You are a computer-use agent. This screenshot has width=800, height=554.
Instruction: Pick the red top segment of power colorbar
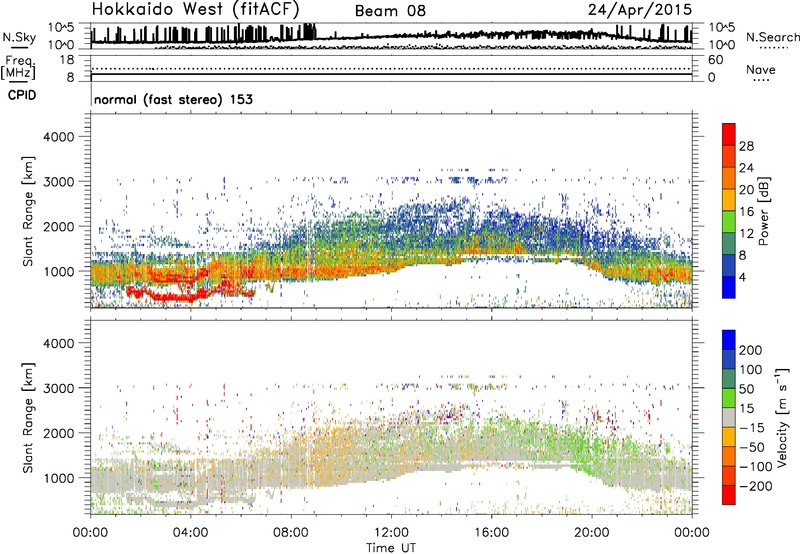point(729,134)
